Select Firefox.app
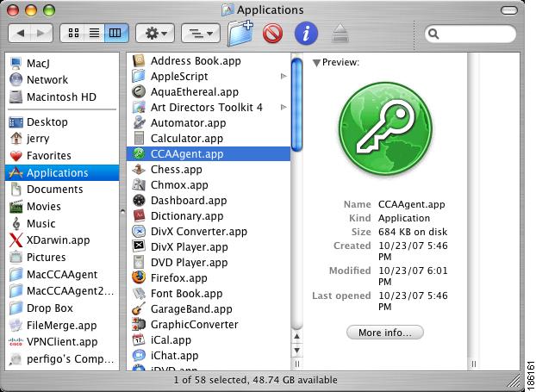This screenshot has height=392, width=536. (209, 278)
